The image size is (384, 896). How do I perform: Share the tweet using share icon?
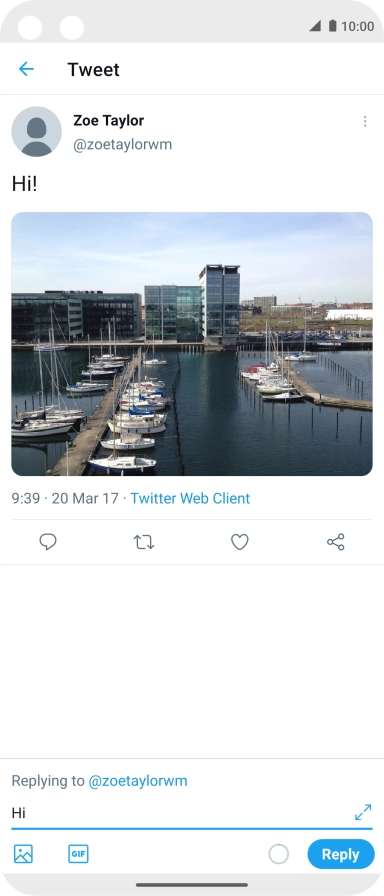tap(335, 542)
